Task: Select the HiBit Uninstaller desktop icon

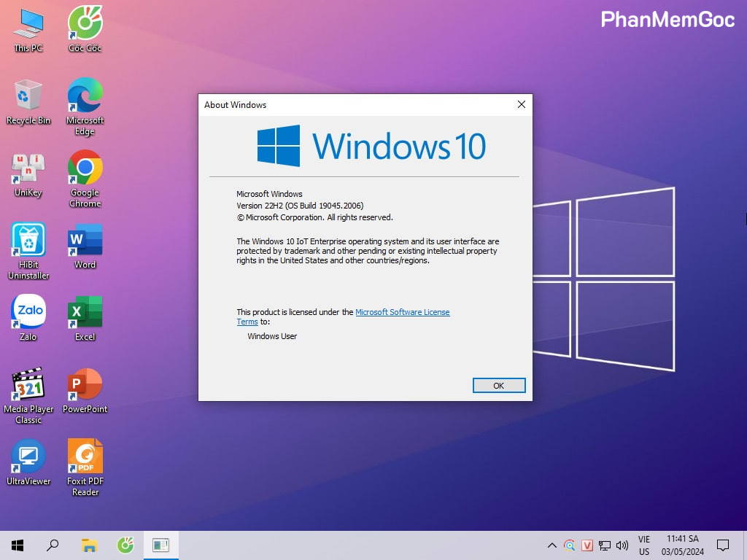Action: [28, 241]
